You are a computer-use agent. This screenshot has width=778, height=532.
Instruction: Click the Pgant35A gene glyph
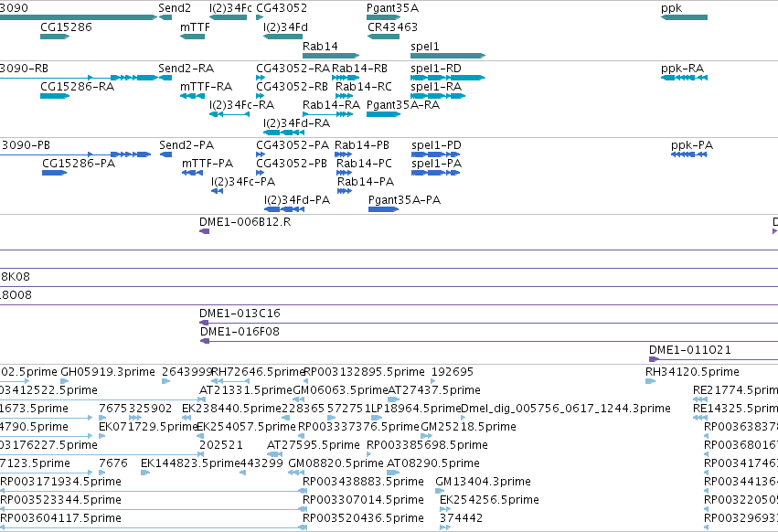tap(384, 17)
